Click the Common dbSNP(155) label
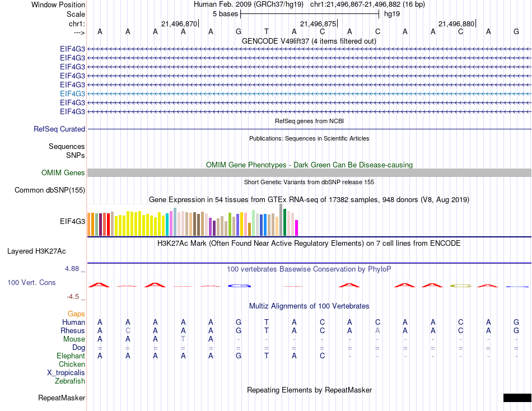The width and height of the screenshot is (532, 411). [49, 190]
